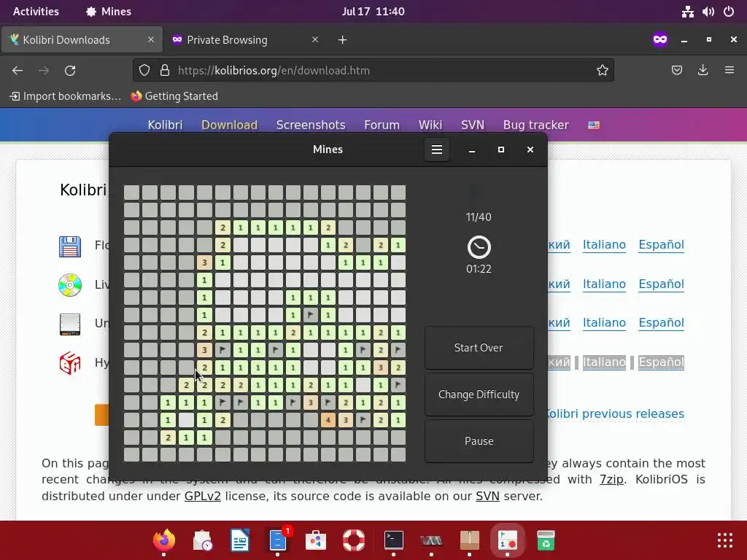Click the network status icon

[x=687, y=12]
